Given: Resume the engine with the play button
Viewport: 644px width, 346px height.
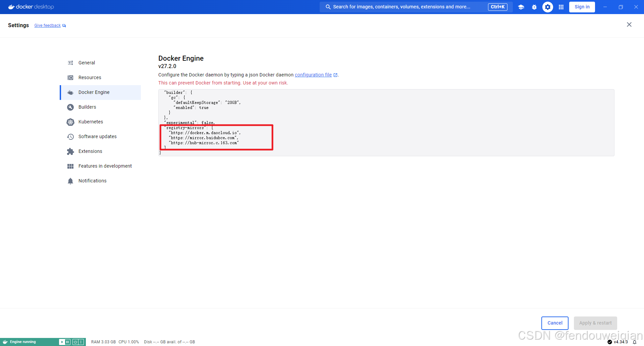Looking at the screenshot, I should coord(62,342).
